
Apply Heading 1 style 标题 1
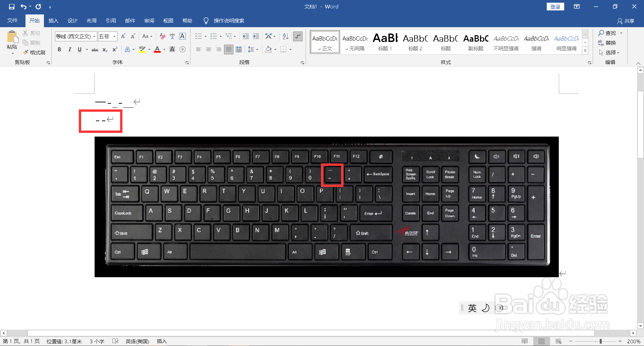click(x=385, y=42)
